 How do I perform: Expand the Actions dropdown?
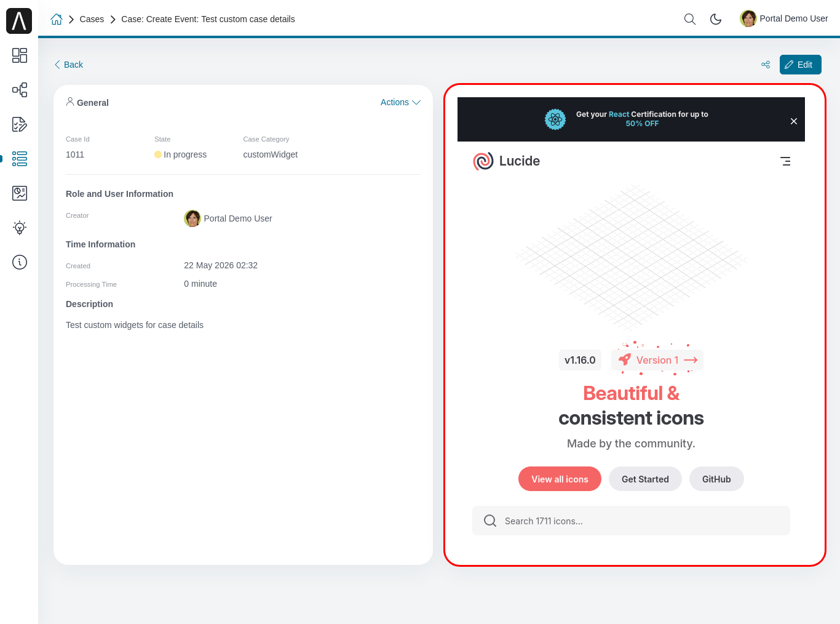point(400,102)
